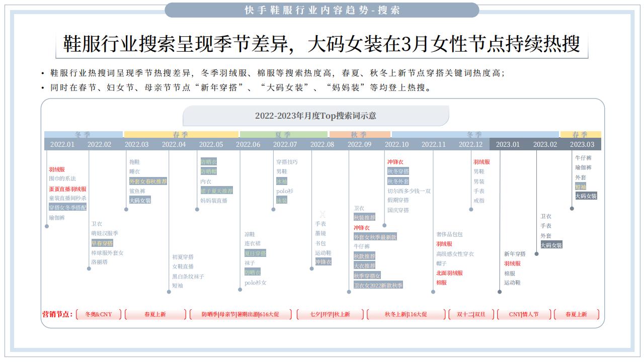
Task: Select the chart title 2022-2023年月度Top搜索词示意
Action: point(315,116)
